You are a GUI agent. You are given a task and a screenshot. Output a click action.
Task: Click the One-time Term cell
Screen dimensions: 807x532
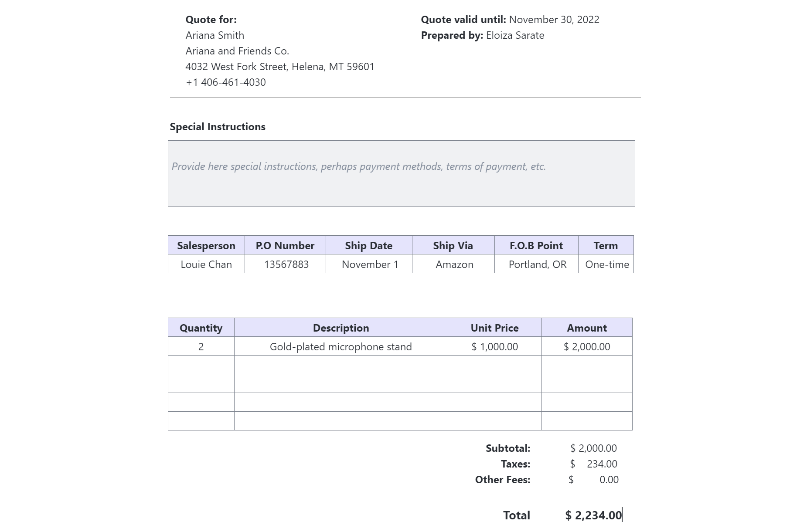tap(607, 264)
